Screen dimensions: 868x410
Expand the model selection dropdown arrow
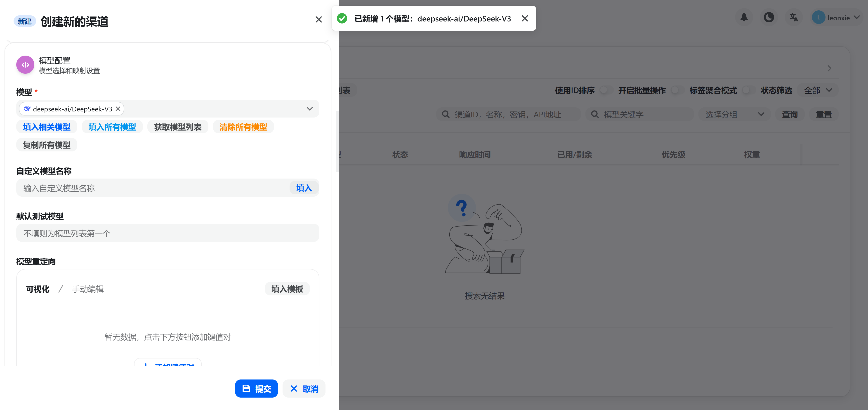coord(310,109)
